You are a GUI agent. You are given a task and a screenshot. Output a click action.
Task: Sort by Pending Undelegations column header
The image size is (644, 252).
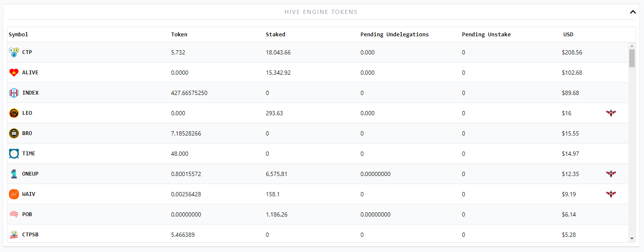click(395, 35)
